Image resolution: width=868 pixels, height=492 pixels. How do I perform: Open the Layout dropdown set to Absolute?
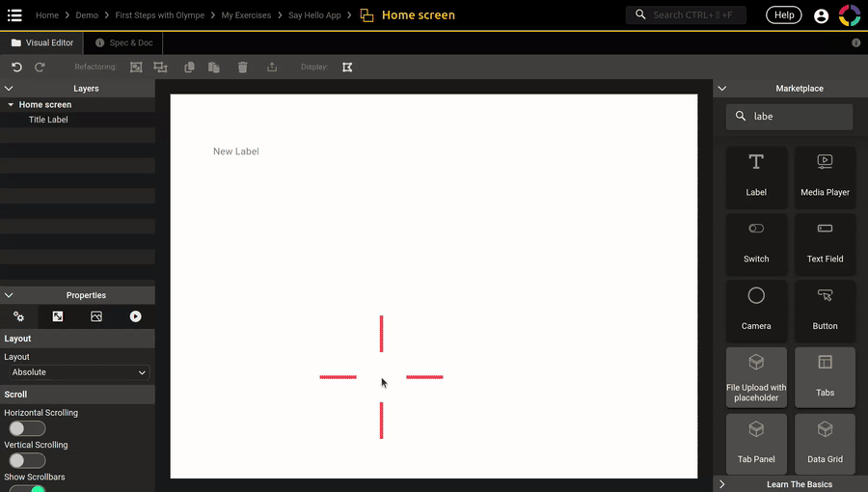tap(79, 372)
